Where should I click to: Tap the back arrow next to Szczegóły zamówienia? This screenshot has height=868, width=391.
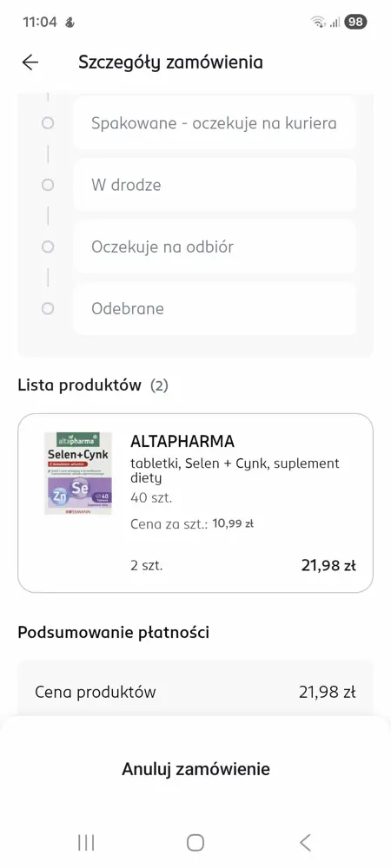(30, 62)
